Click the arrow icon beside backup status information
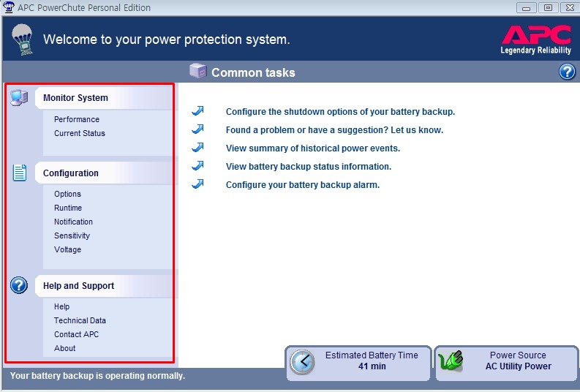This screenshot has height=392, width=580. coord(198,166)
